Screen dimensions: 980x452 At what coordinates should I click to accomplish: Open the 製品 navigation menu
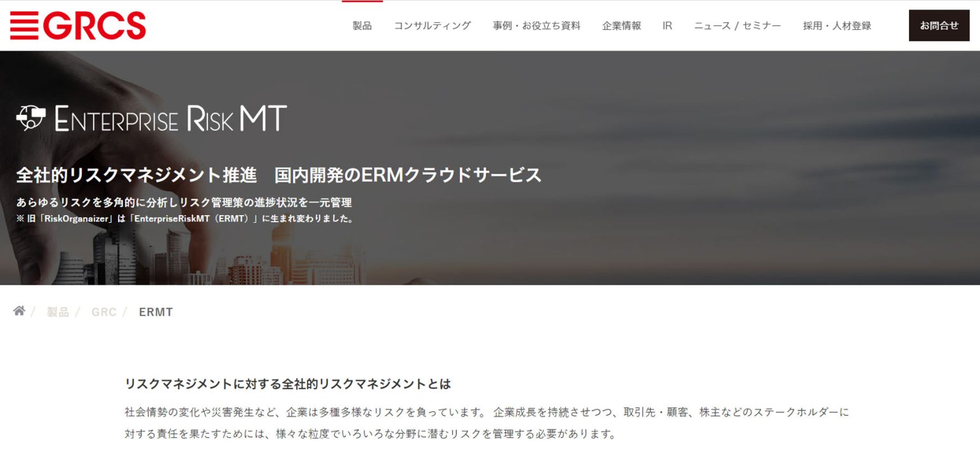click(362, 26)
